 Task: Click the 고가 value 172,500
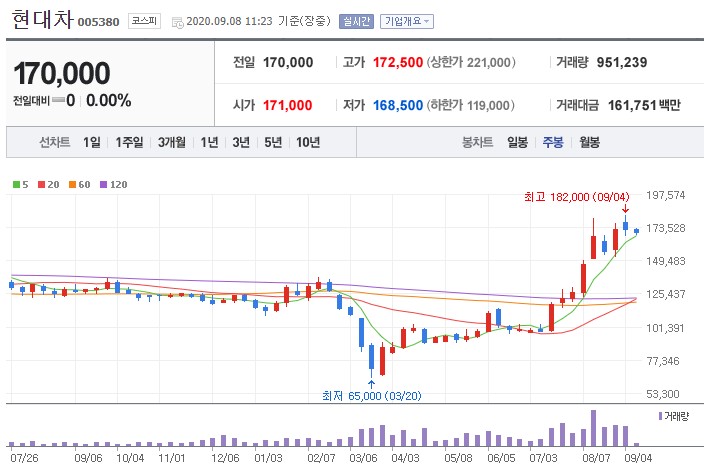click(398, 62)
